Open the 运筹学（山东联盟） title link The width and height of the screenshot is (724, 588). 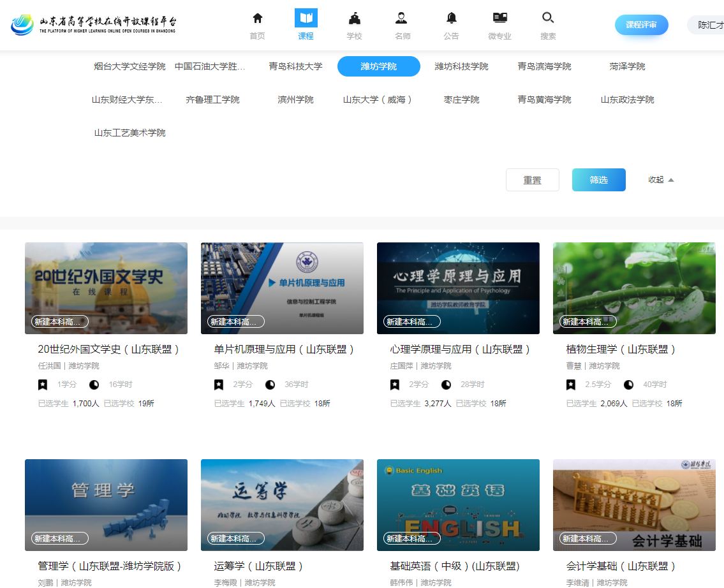click(x=258, y=566)
